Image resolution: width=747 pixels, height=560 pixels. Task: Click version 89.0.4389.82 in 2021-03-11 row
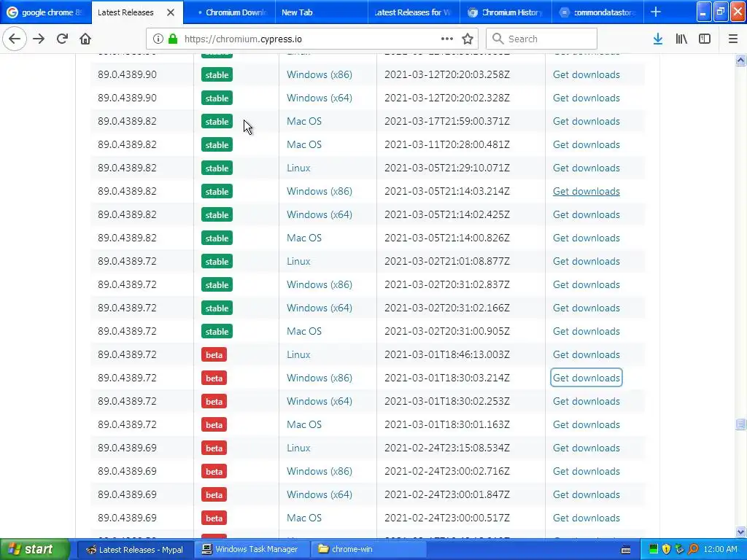point(127,145)
